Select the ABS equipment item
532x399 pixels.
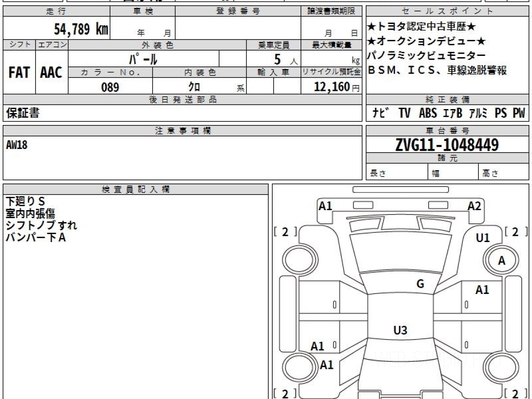pyautogui.click(x=428, y=113)
